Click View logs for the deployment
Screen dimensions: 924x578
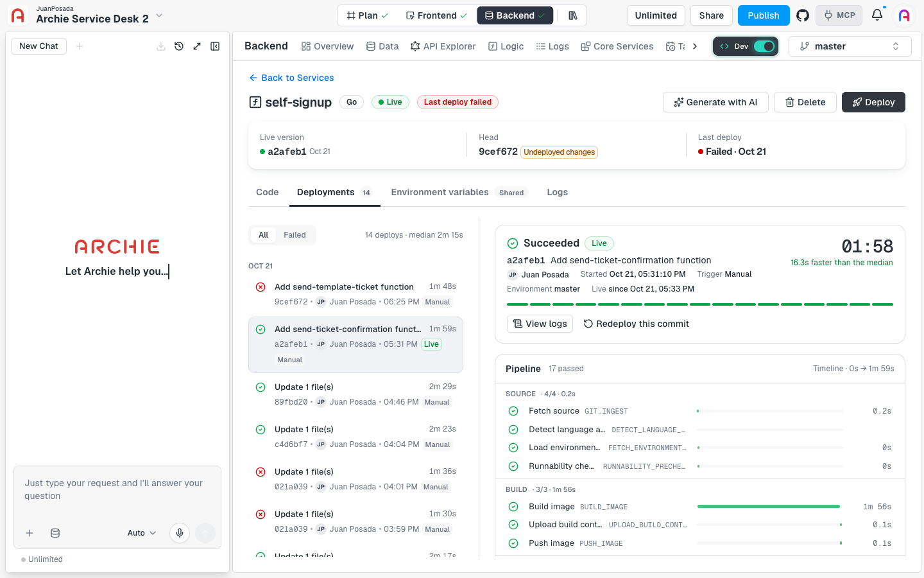[540, 324]
